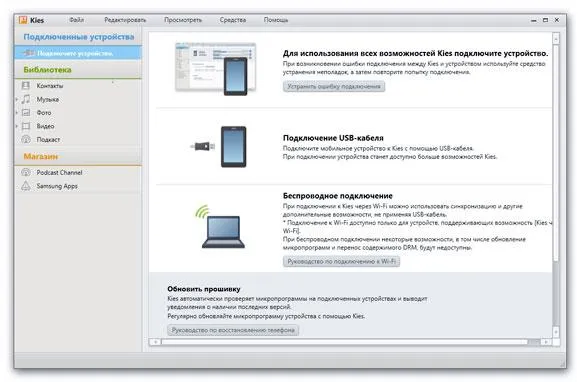Click the Устранить ошибку подключения button
This screenshot has width=580, height=382.
[x=334, y=87]
